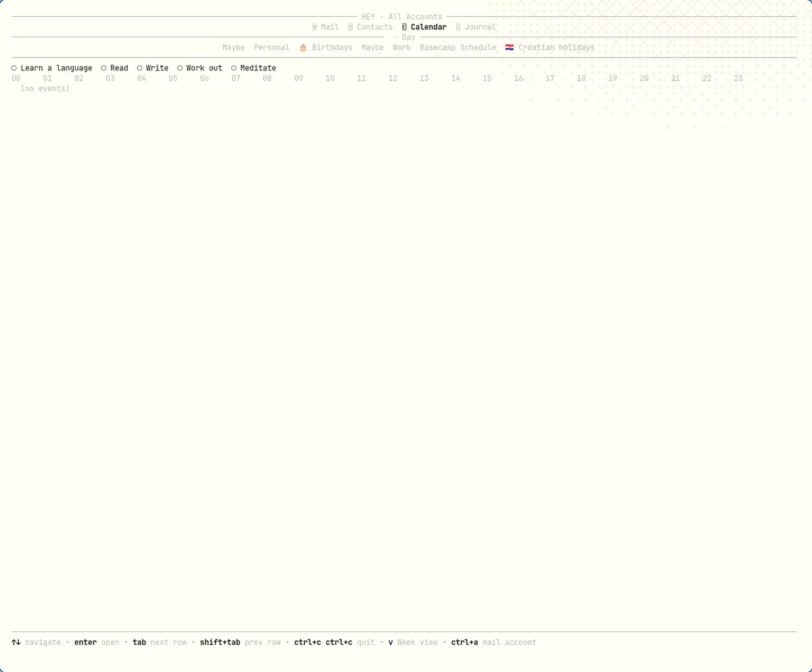Click the ctrl+c ctrl+c quit hint
812x672 pixels.
click(334, 642)
